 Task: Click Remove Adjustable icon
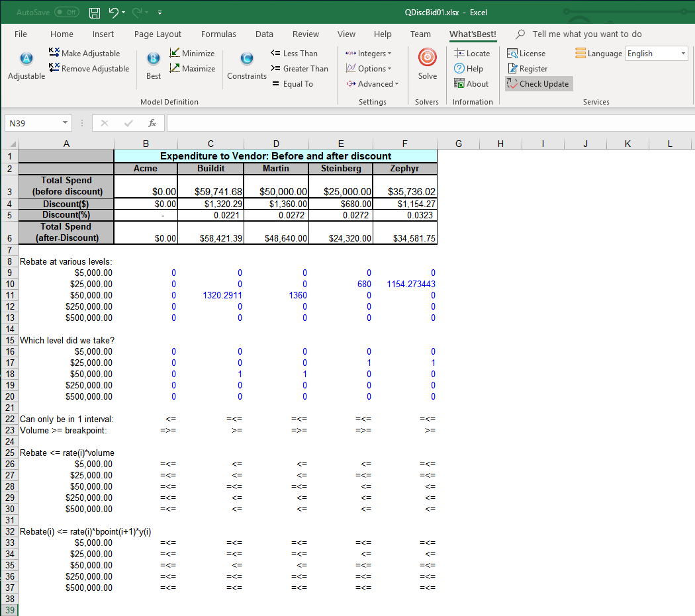(x=54, y=67)
